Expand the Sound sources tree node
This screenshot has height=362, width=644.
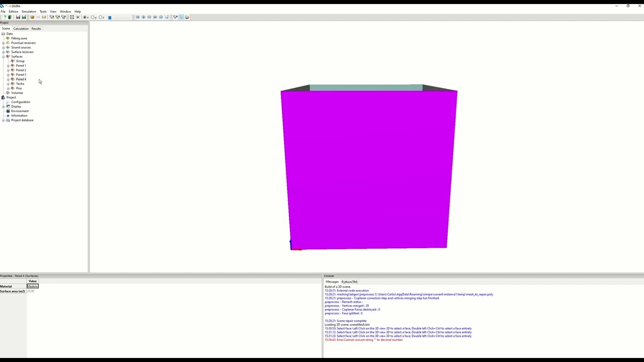4,47
